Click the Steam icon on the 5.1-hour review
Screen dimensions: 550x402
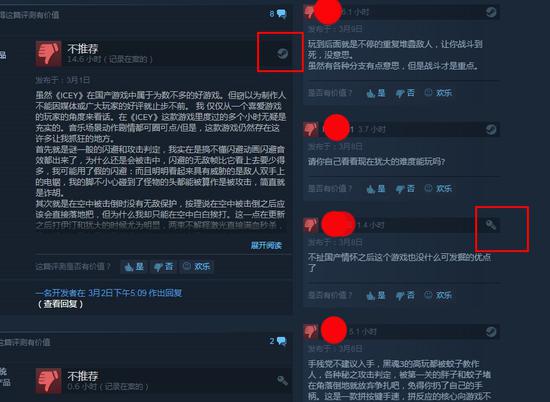coord(491,331)
